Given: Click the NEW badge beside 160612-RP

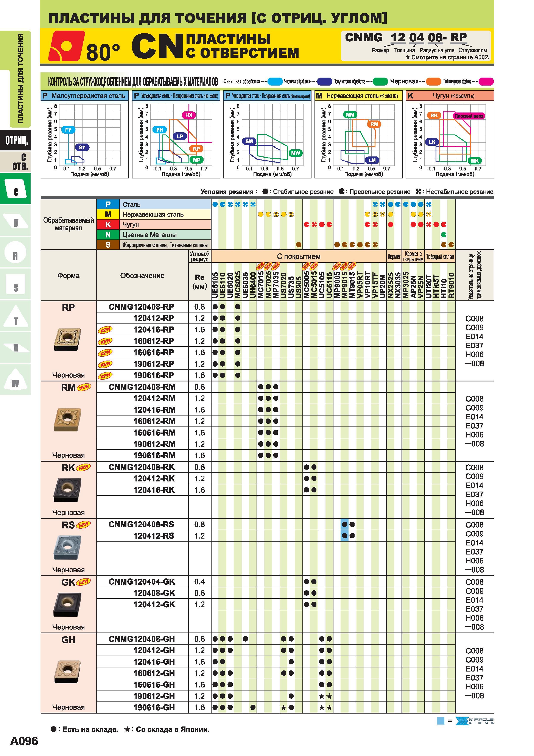Looking at the screenshot, I should pyautogui.click(x=105, y=341).
